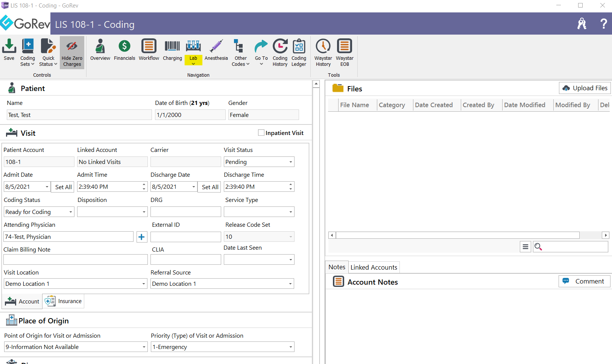Click the Claim Billing Note field
The width and height of the screenshot is (612, 364).
pos(75,260)
